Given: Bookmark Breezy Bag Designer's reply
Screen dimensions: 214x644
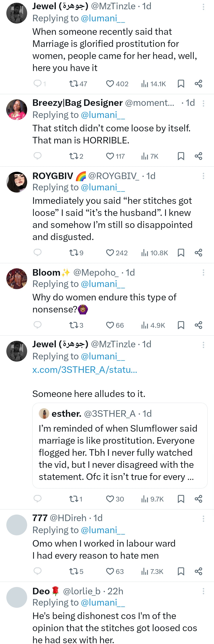Looking at the screenshot, I should tap(181, 156).
